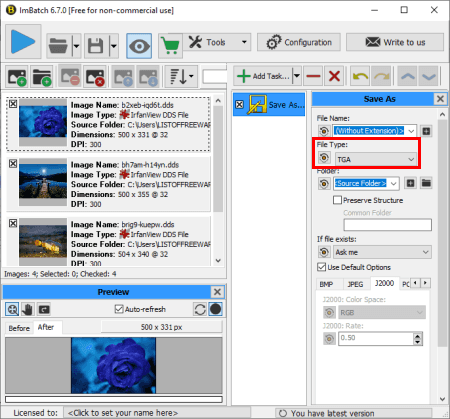Remove selected images with the minus image icon
The image size is (450, 419).
69,76
